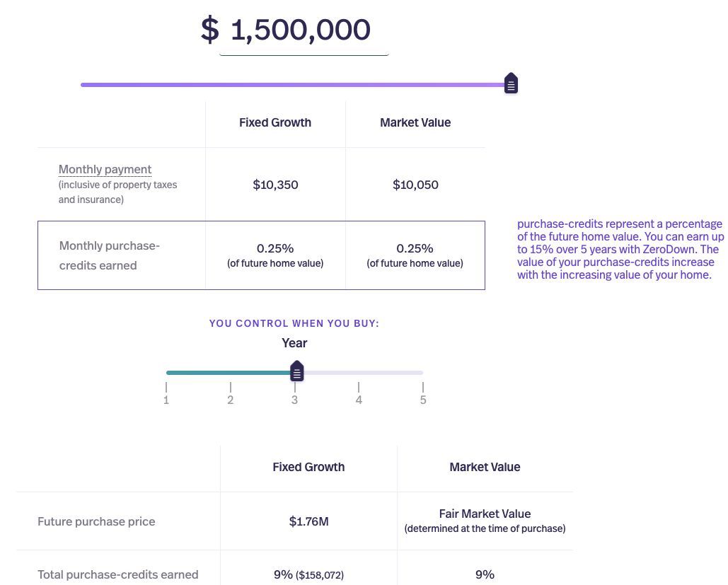This screenshot has width=728, height=585.
Task: Click the Fair Market Value cell text
Action: pyautogui.click(x=485, y=514)
